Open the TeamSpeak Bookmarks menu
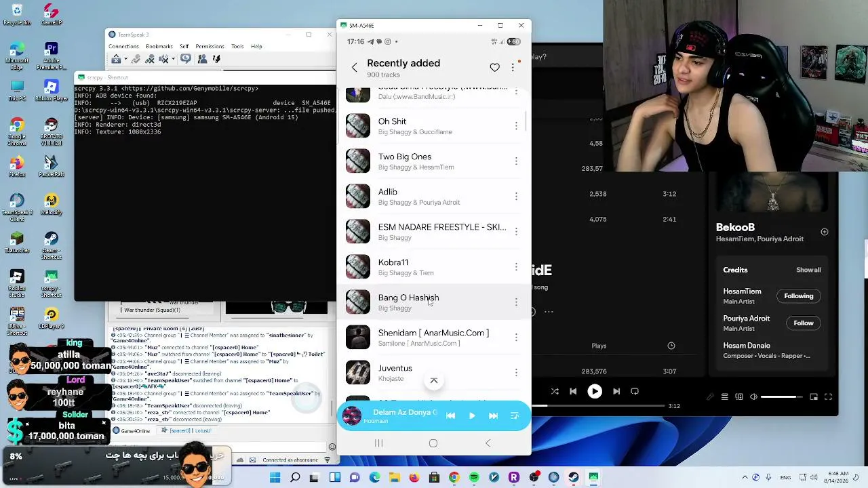 pos(159,47)
